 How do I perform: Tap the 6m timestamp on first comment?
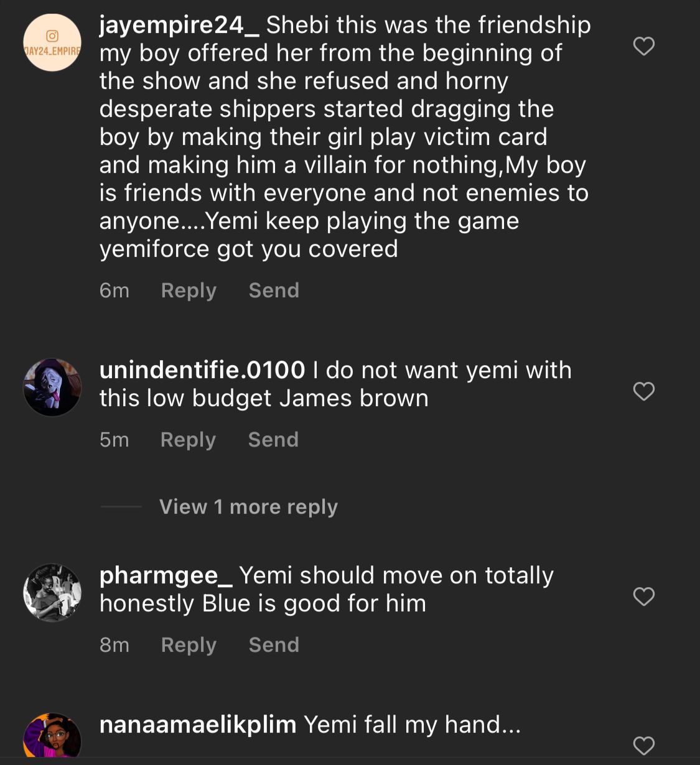[114, 290]
